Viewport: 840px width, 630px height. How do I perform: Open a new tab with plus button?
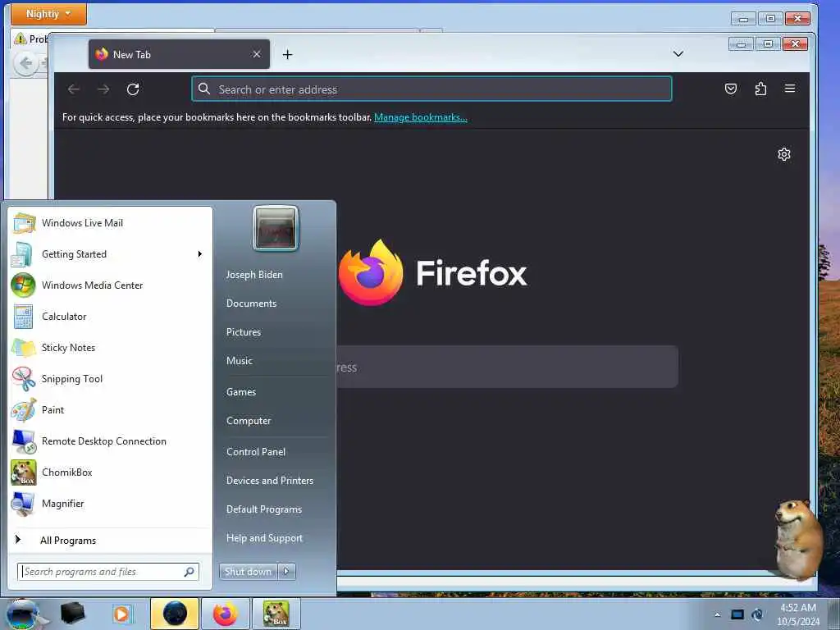pos(287,55)
